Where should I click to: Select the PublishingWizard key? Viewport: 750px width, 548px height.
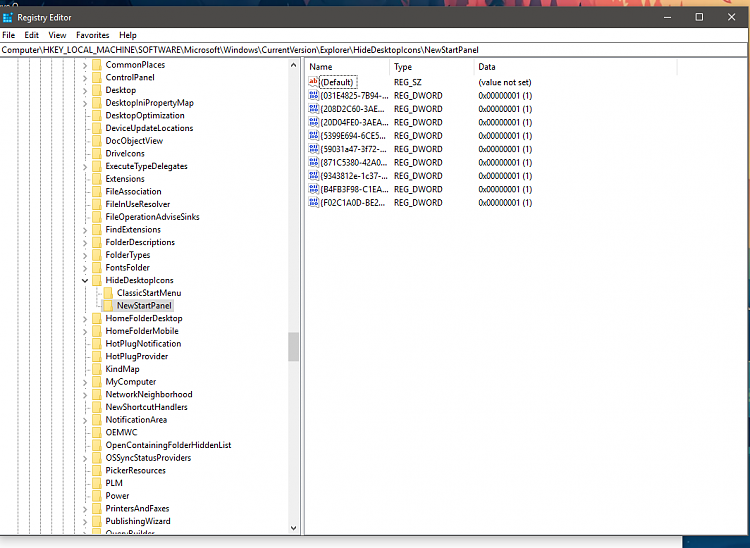[137, 521]
